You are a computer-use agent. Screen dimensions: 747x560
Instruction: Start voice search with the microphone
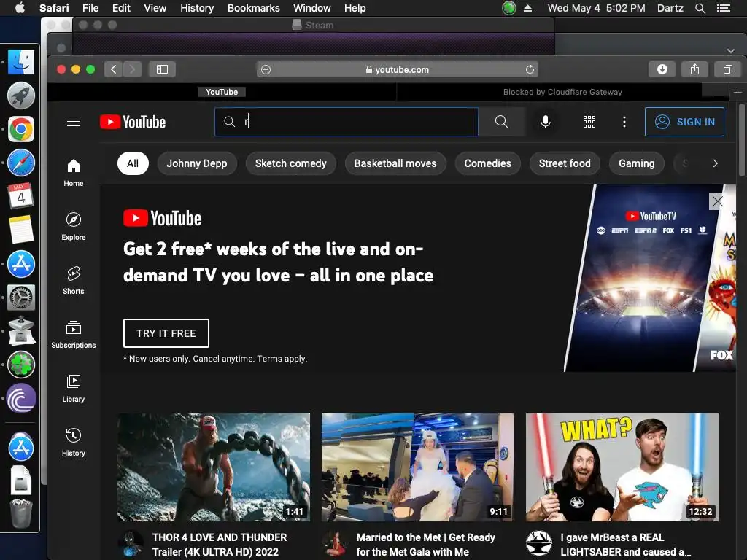tap(546, 122)
